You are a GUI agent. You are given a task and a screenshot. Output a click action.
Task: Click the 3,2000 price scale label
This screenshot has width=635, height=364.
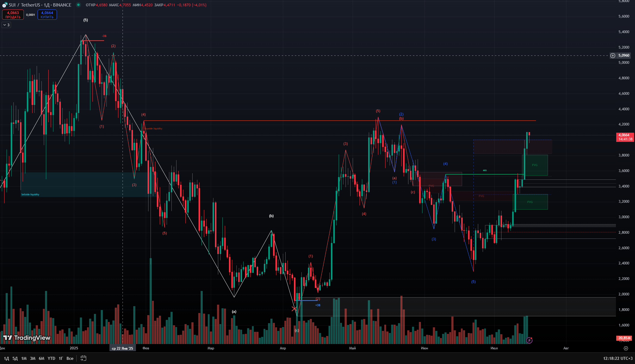[x=624, y=202]
